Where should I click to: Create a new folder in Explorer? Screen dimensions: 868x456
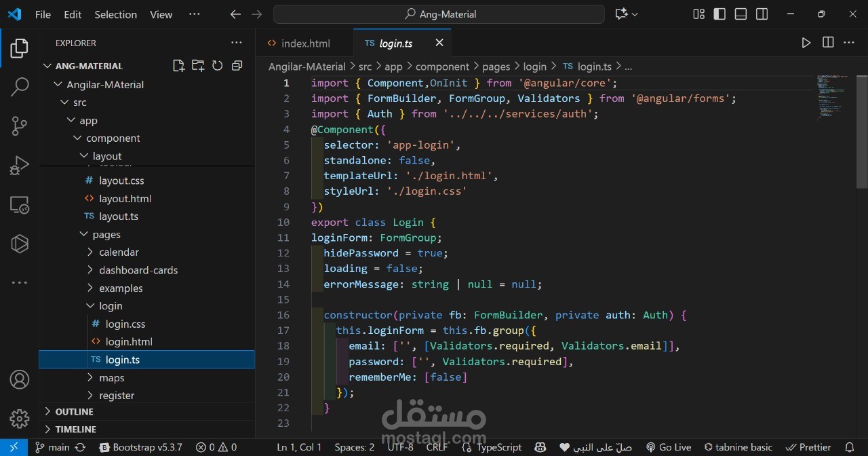(x=198, y=66)
